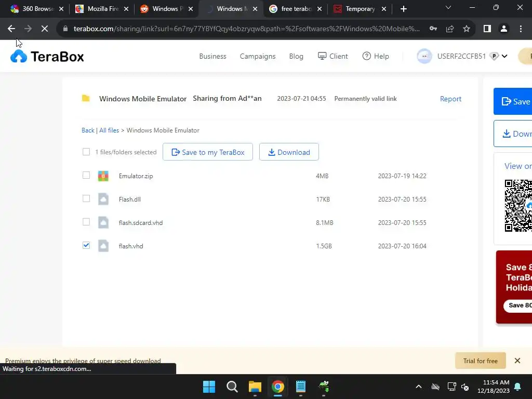Show hidden system tray icons
The image size is (532, 399).
point(419,387)
